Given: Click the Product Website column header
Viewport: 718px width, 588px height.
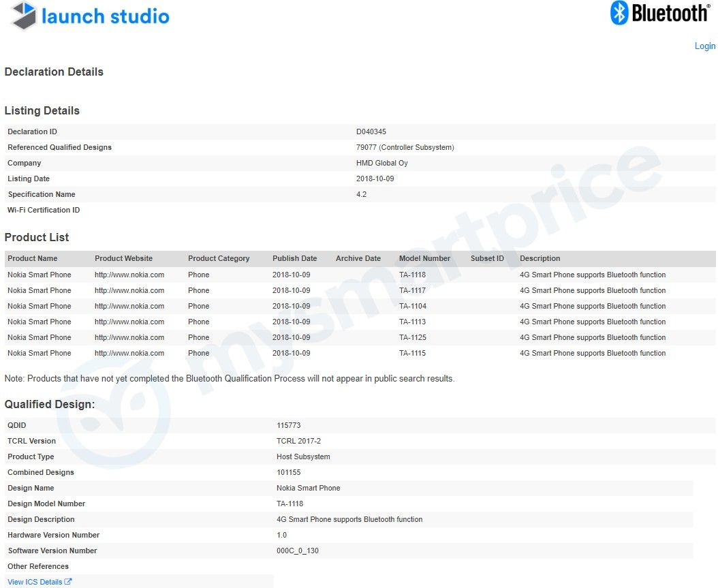Looking at the screenshot, I should click(123, 258).
